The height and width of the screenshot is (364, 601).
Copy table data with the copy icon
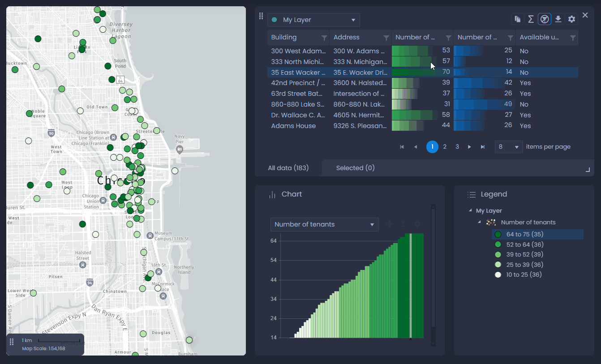[x=517, y=19]
